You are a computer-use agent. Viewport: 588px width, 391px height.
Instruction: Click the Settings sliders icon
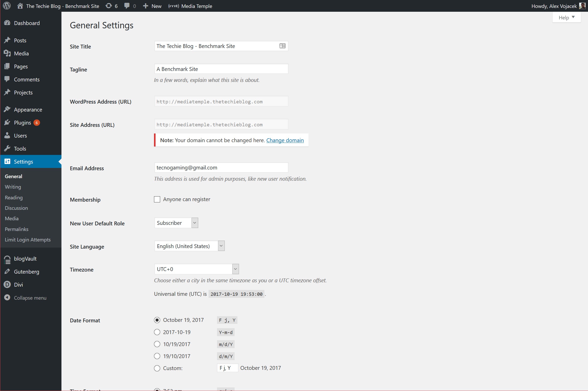7,161
